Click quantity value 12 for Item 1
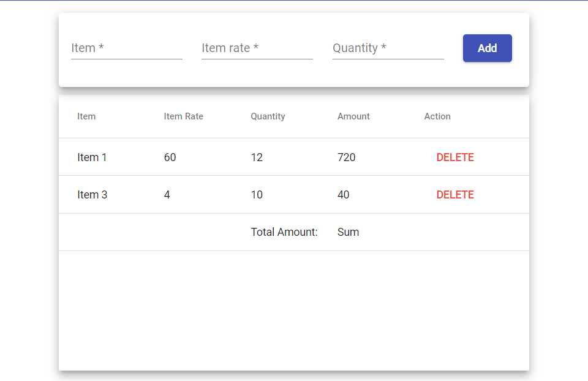The image size is (588, 381). 256,157
